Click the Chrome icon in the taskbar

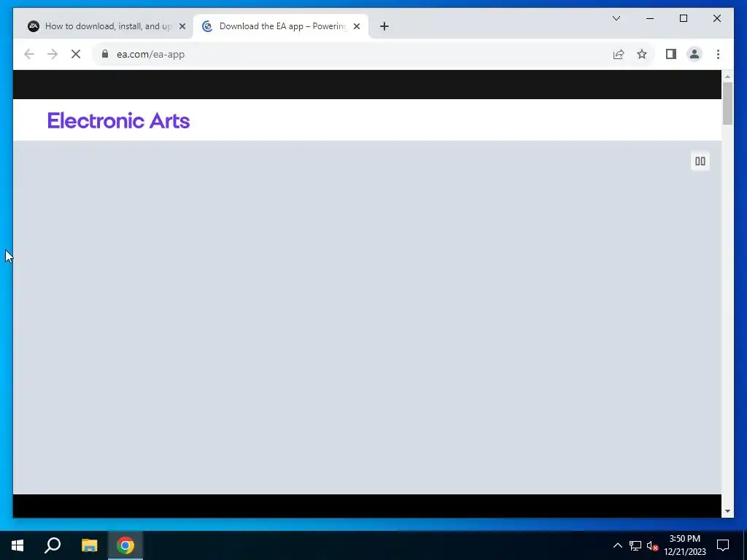coord(125,545)
